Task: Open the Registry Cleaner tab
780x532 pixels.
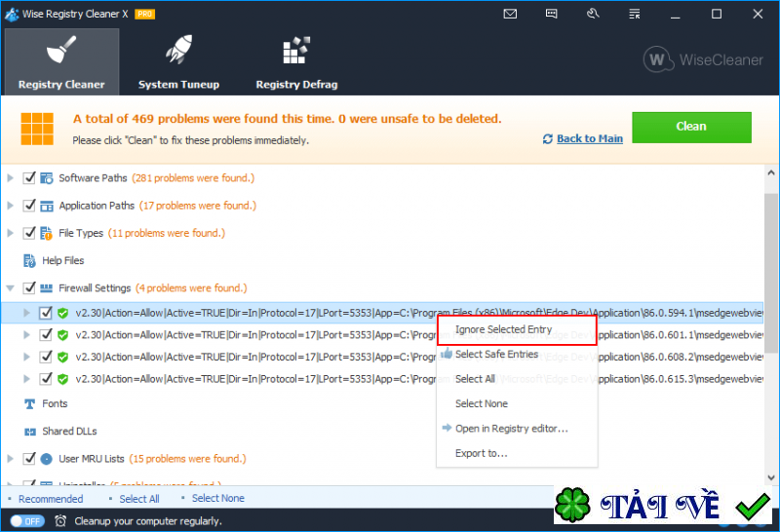Action: pos(61,61)
